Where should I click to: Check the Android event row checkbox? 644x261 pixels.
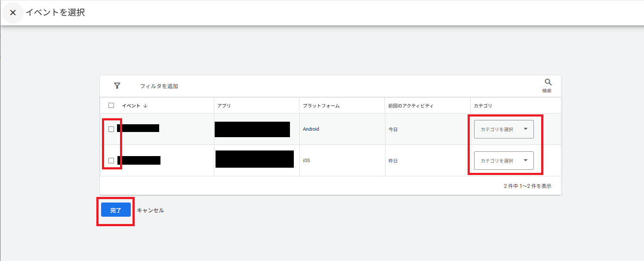[x=111, y=129]
